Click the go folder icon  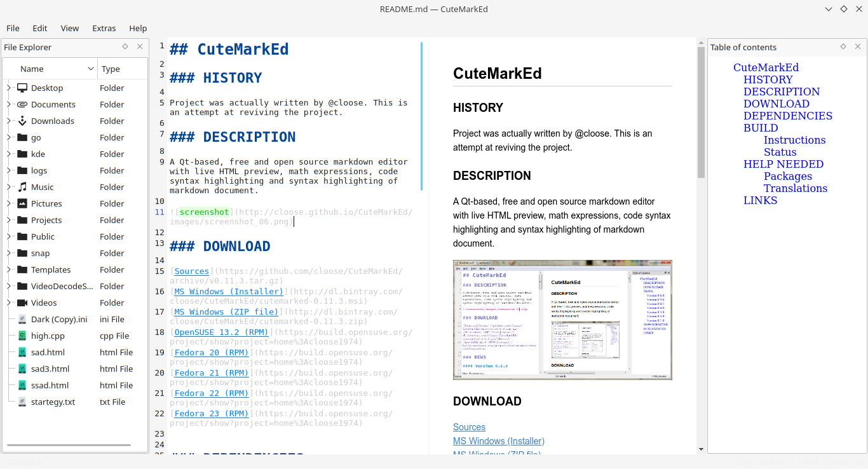[x=22, y=137]
